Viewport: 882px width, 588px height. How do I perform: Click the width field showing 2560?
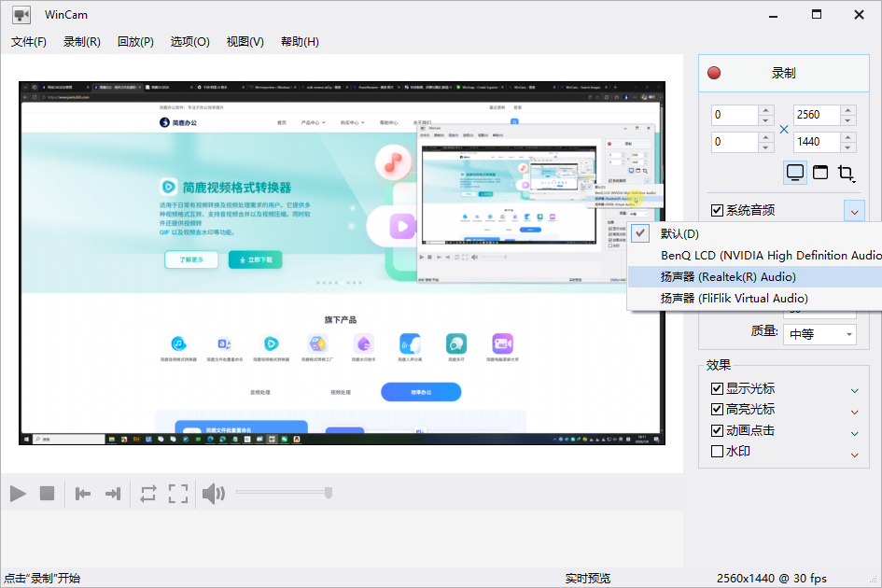[x=817, y=115]
